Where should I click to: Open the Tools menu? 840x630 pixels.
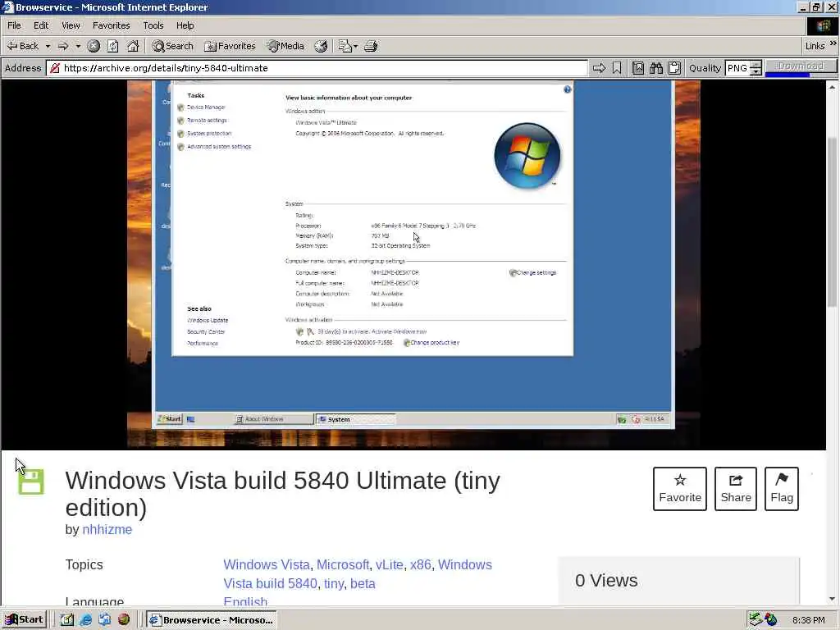[x=153, y=25]
